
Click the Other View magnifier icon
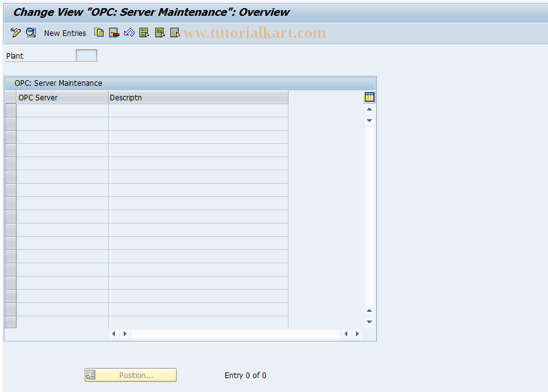[x=31, y=33]
